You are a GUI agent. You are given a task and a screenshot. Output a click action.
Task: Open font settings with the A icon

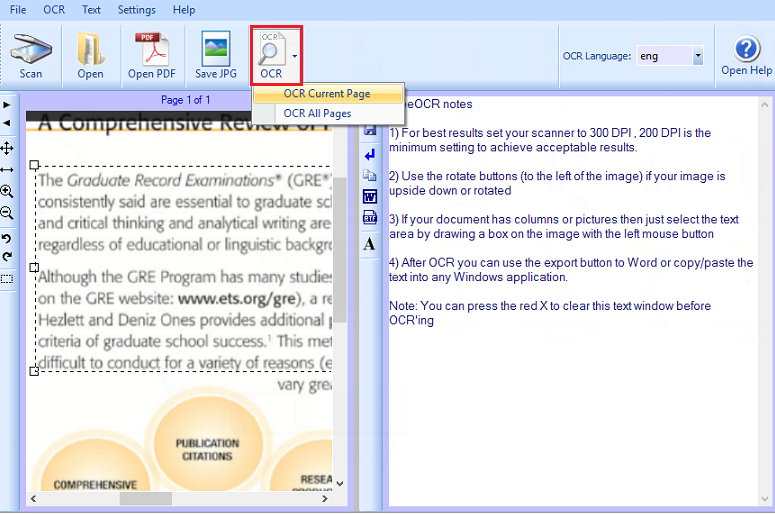370,244
